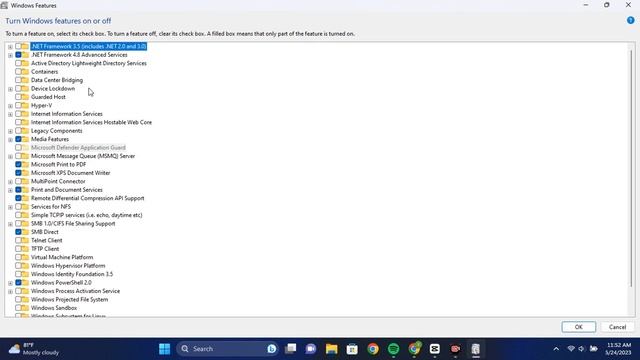Open CapCut from the taskbar
The width and height of the screenshot is (640, 360).
(x=435, y=349)
